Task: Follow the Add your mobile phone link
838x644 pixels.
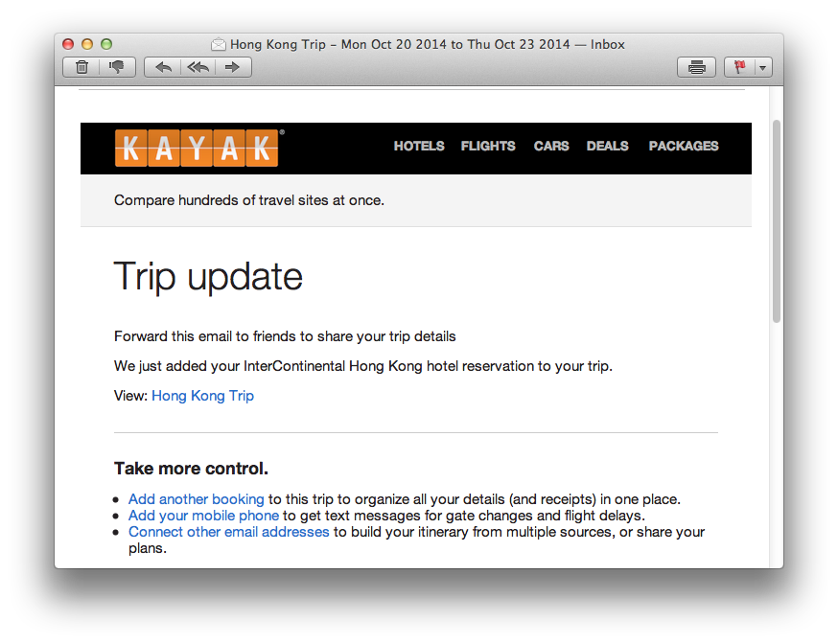Action: (x=203, y=516)
